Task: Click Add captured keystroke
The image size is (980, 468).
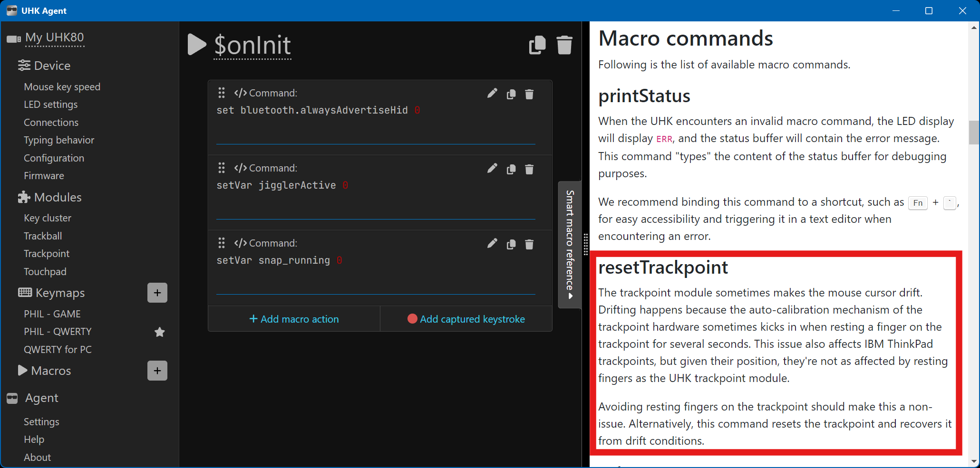Action: coord(466,319)
